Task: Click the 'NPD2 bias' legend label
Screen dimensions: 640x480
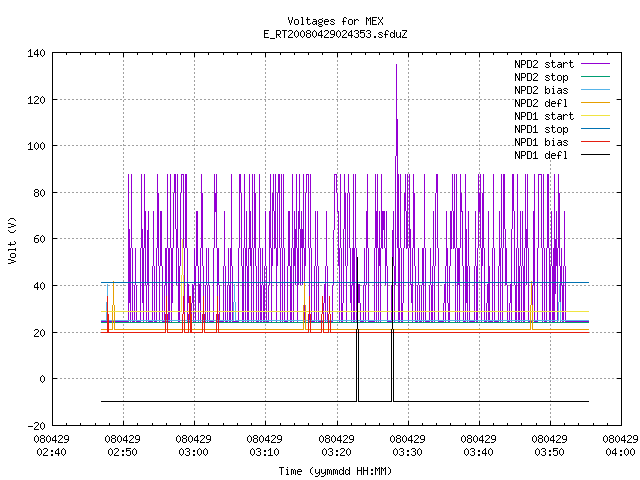Action: tap(541, 90)
